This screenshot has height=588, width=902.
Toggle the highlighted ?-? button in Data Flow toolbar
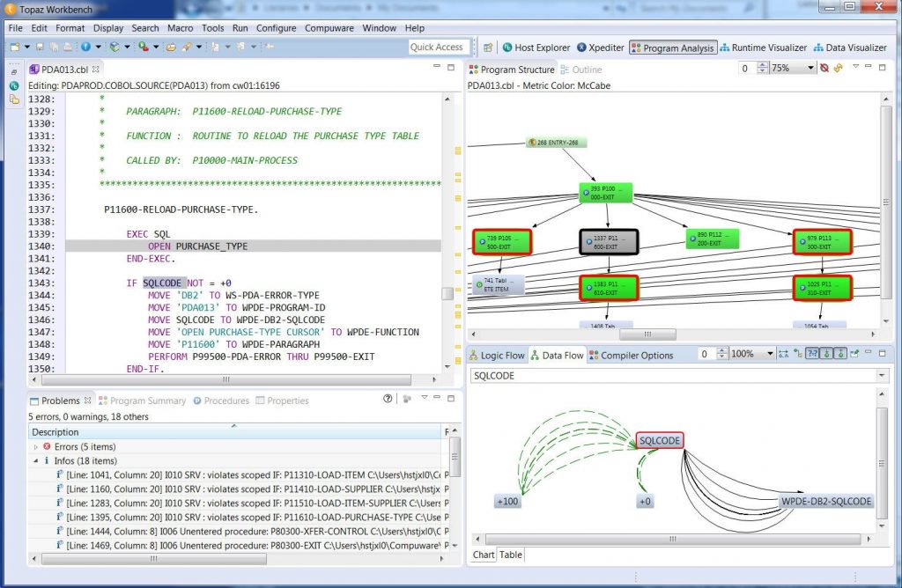[811, 354]
